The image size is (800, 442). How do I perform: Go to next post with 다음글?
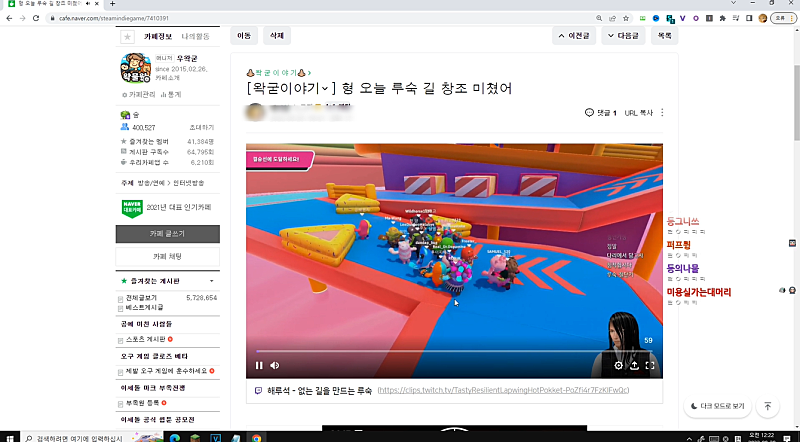tap(623, 36)
